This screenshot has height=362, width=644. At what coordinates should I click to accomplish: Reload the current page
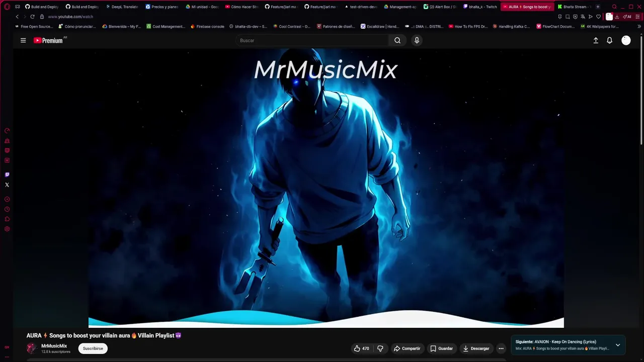coord(32,17)
